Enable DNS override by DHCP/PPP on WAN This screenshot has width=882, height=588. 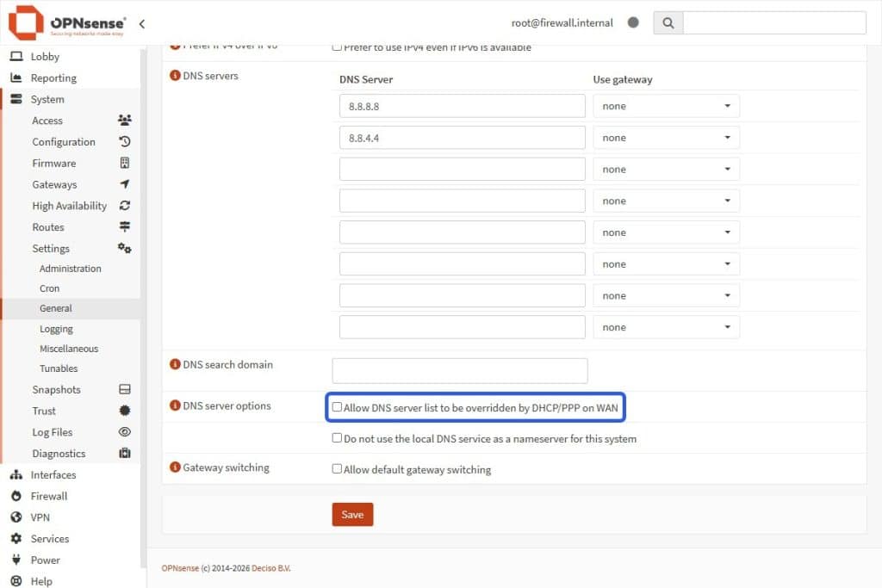coord(336,407)
